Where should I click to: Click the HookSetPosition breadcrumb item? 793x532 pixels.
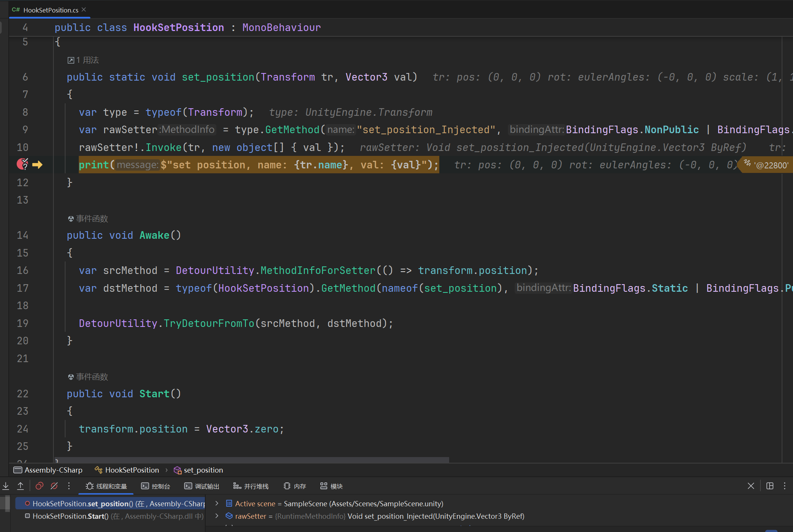132,470
